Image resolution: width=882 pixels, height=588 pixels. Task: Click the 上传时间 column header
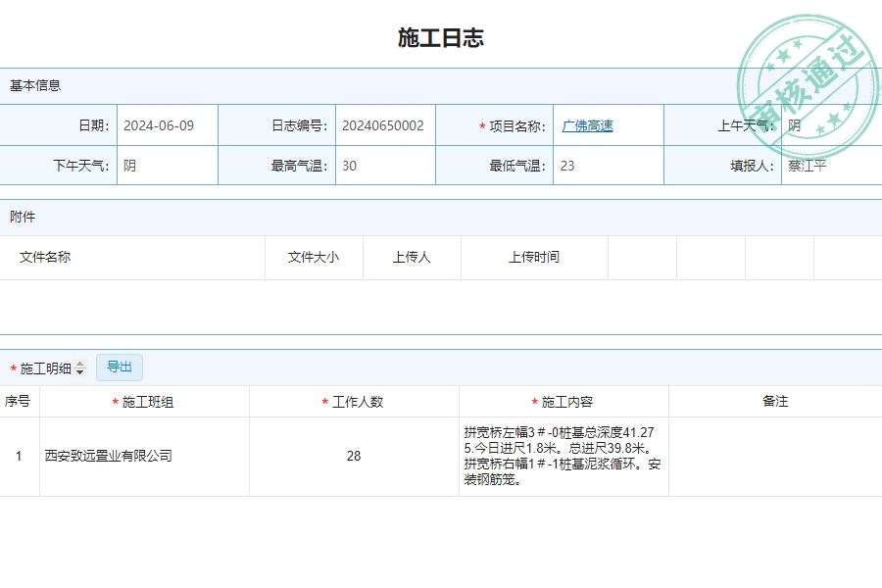[x=534, y=257]
